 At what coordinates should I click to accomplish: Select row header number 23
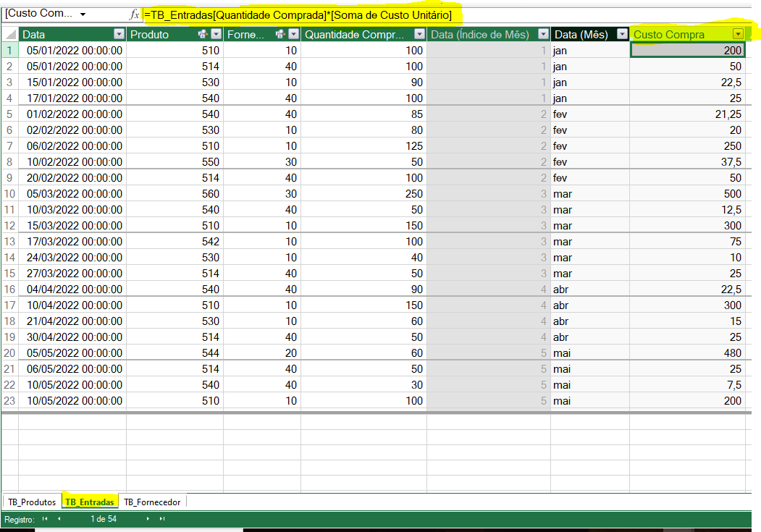click(x=9, y=400)
